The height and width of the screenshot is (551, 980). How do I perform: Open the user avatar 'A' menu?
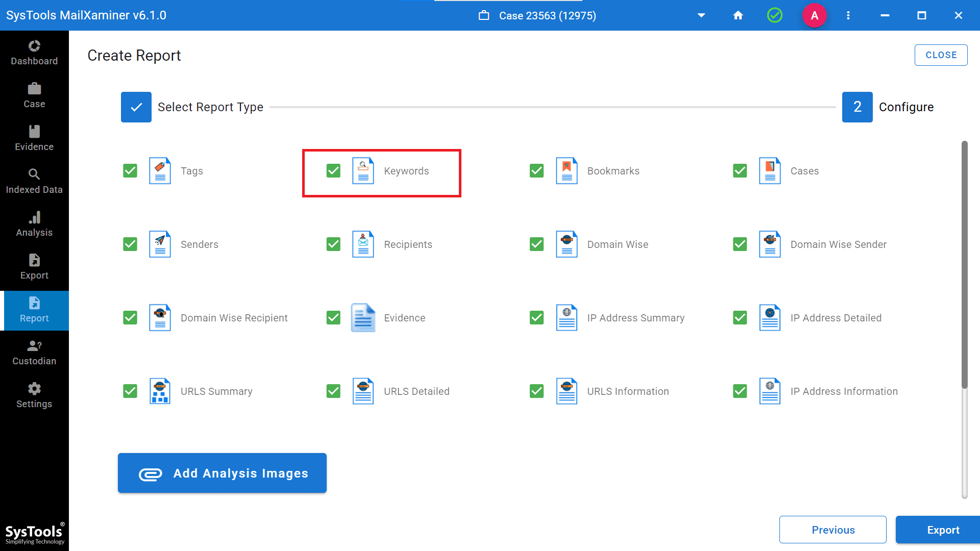click(815, 15)
